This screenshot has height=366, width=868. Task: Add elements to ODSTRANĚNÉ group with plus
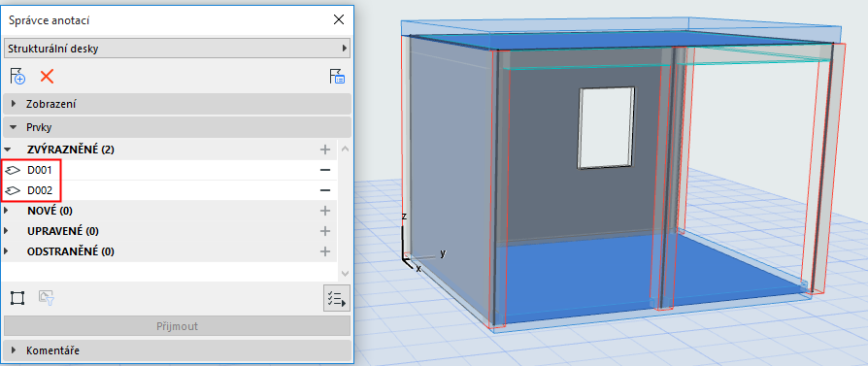(325, 251)
